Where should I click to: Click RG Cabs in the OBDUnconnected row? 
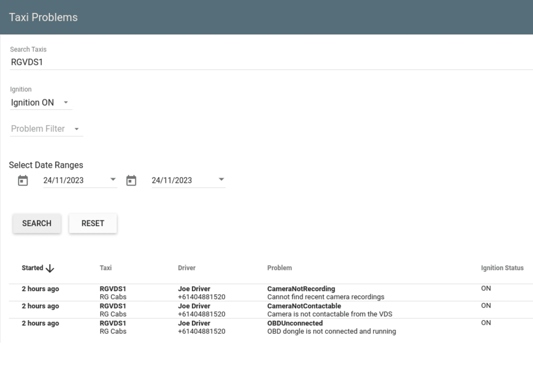(x=113, y=332)
